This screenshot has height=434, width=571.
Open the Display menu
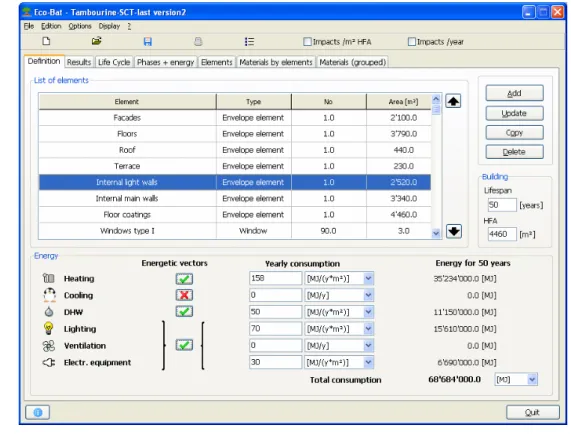coord(109,26)
